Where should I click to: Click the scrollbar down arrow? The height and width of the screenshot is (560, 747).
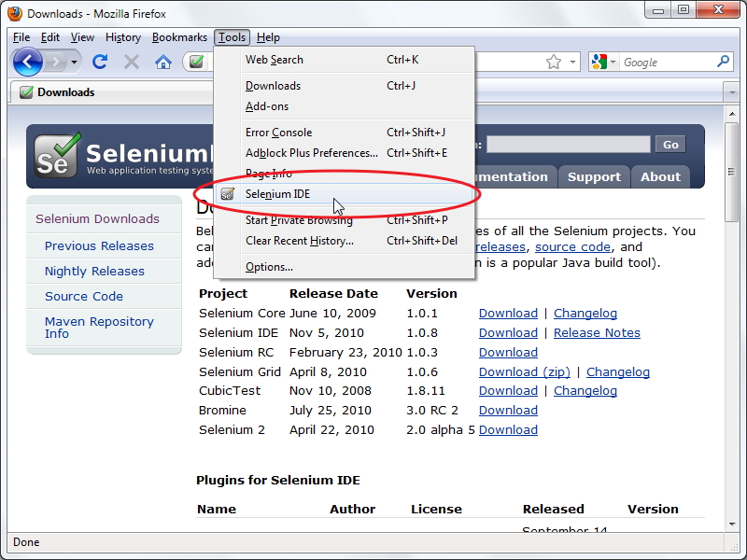coord(732,525)
